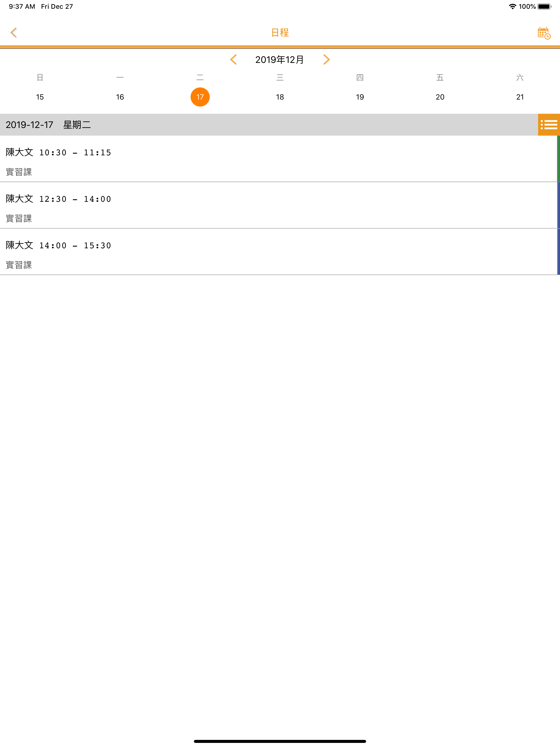Open the 14:00 – 15:30 lesson entry
Viewport: 560px width, 747px height.
point(280,252)
